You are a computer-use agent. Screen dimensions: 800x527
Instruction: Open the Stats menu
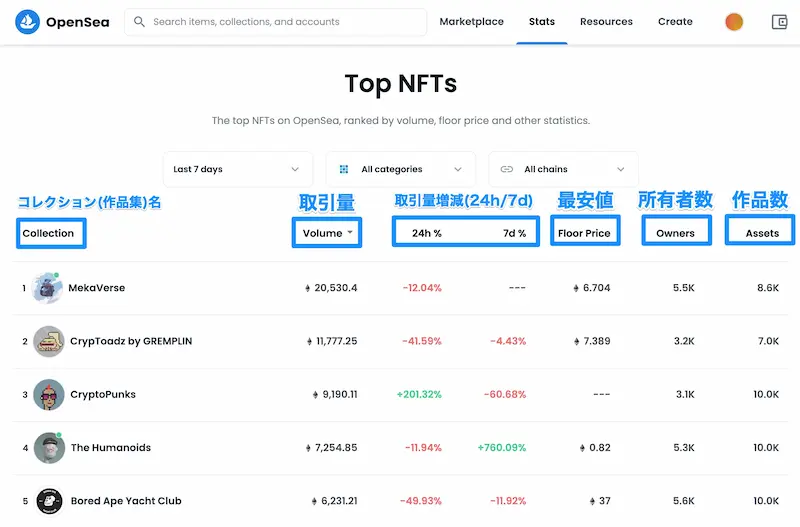click(541, 21)
